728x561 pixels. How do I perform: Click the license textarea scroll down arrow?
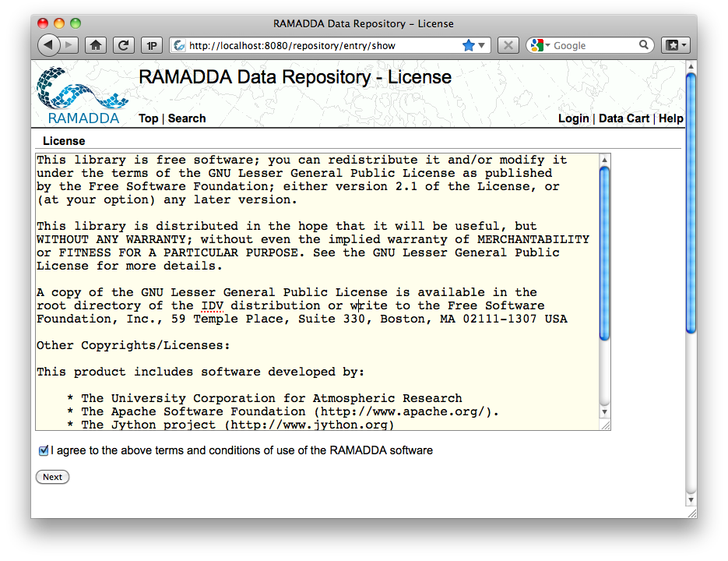604,412
